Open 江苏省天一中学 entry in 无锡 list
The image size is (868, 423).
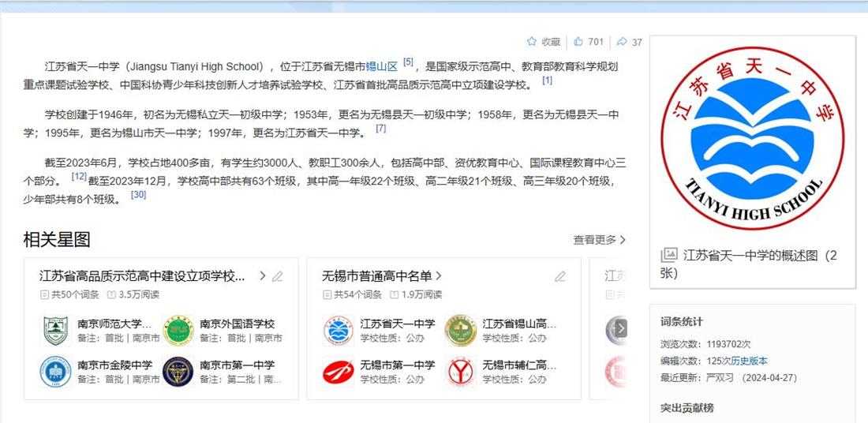pos(398,324)
